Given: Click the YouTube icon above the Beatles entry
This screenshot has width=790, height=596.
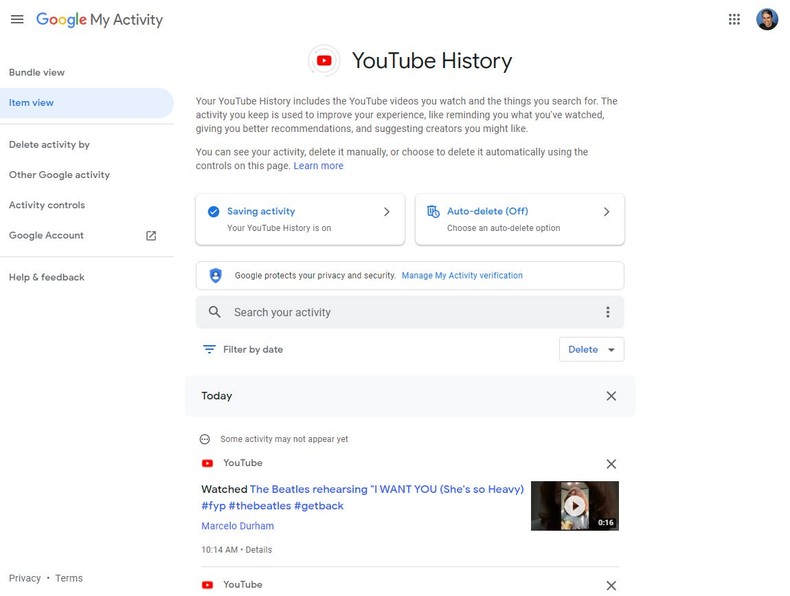Looking at the screenshot, I should point(207,463).
